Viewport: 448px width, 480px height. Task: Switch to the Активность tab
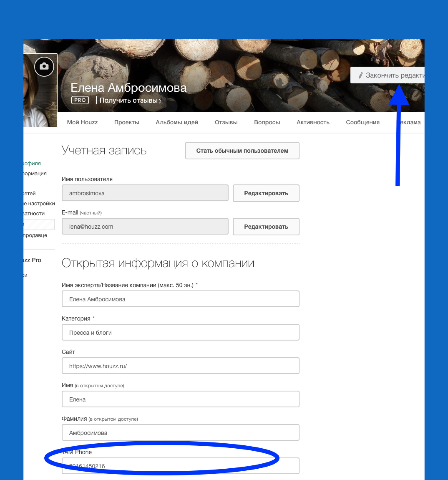[x=313, y=122]
